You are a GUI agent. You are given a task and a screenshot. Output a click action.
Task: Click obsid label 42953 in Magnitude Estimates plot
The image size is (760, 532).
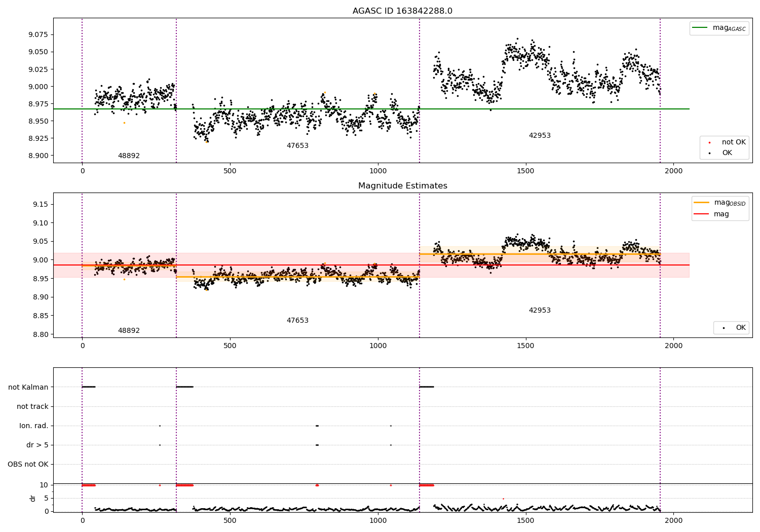point(540,311)
